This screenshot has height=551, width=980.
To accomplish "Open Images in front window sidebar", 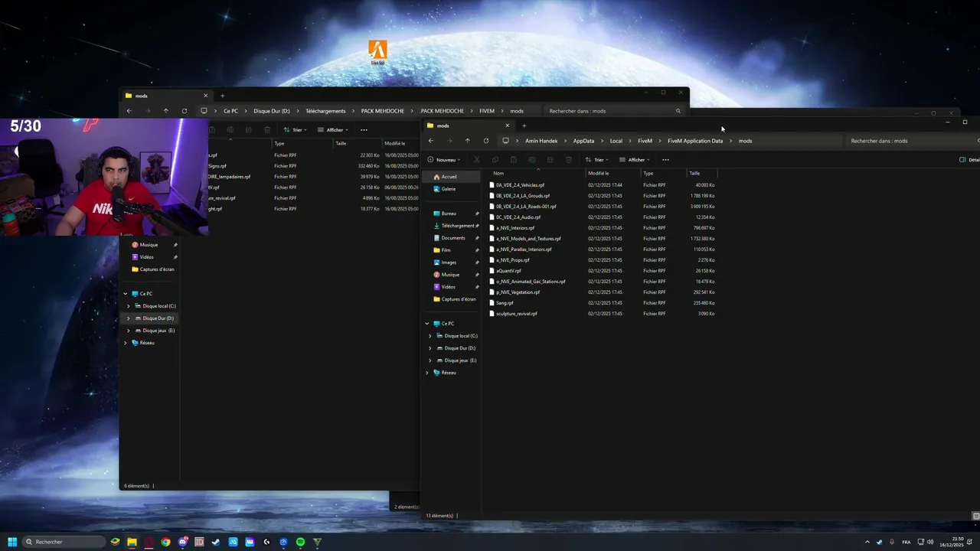I will (x=449, y=262).
